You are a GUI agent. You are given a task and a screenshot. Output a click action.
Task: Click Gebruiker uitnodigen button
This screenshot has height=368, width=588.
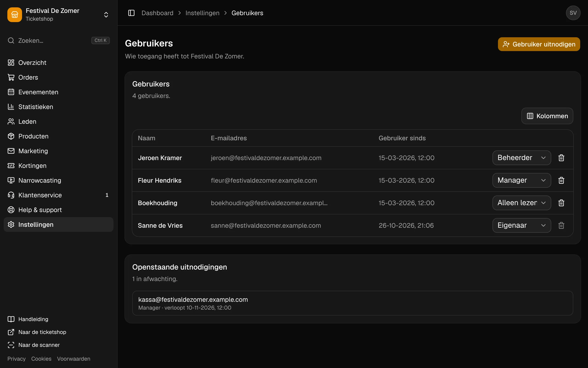(539, 44)
